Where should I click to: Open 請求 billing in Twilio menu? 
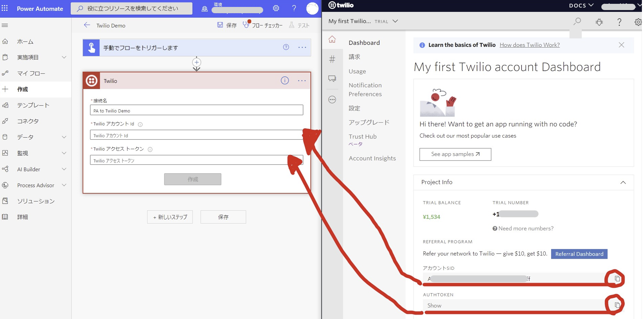(354, 57)
